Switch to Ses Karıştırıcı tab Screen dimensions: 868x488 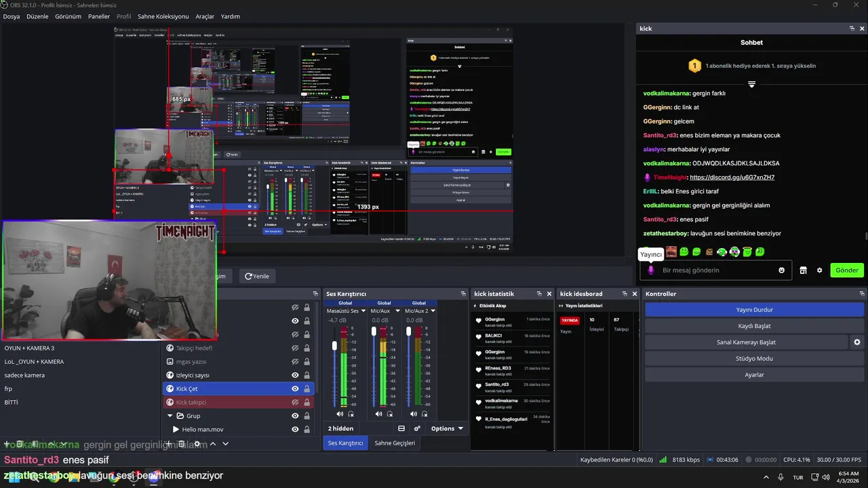(345, 443)
